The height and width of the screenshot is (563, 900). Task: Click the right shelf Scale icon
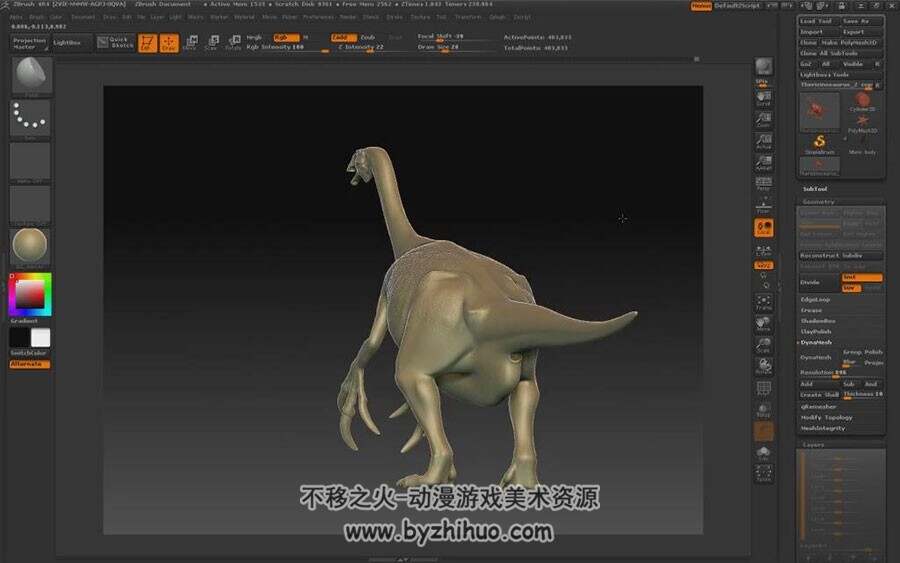(x=763, y=345)
